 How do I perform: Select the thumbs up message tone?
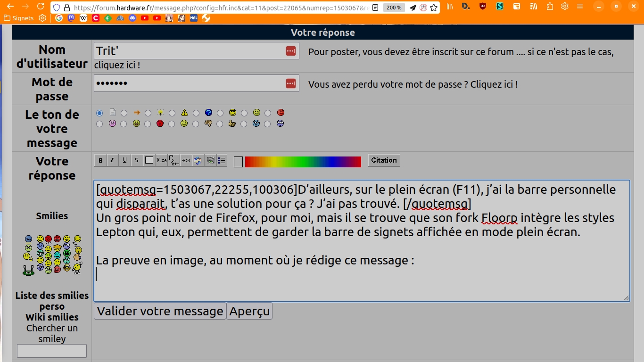coord(220,124)
